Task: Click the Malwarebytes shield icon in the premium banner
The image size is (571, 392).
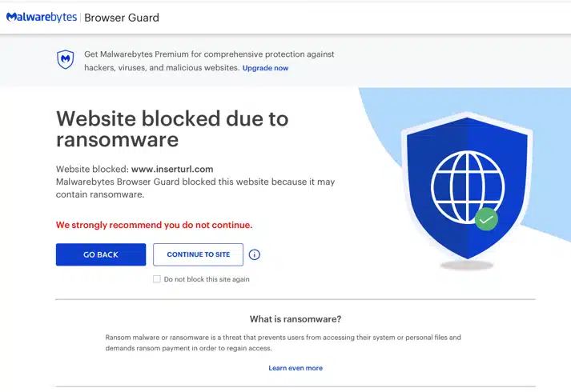Action: pyautogui.click(x=66, y=60)
